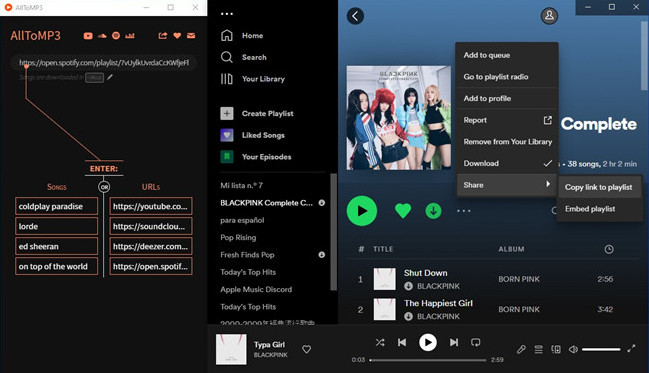Open the play queue icon
Image resolution: width=649 pixels, height=373 pixels.
point(538,349)
